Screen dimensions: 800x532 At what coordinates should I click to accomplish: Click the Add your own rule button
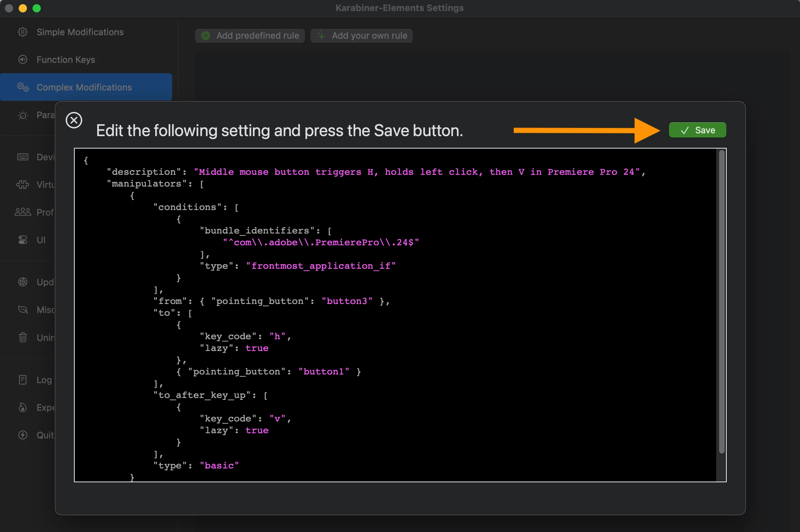point(362,36)
